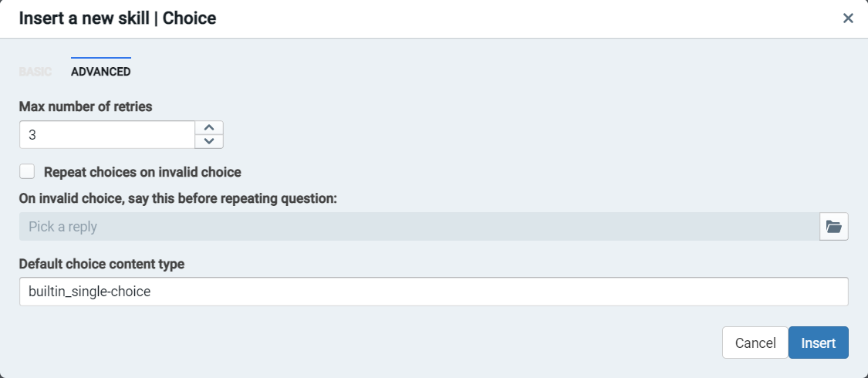Click the 'Repeat choices on invalid choice' label
The image size is (868, 378).
coord(143,172)
